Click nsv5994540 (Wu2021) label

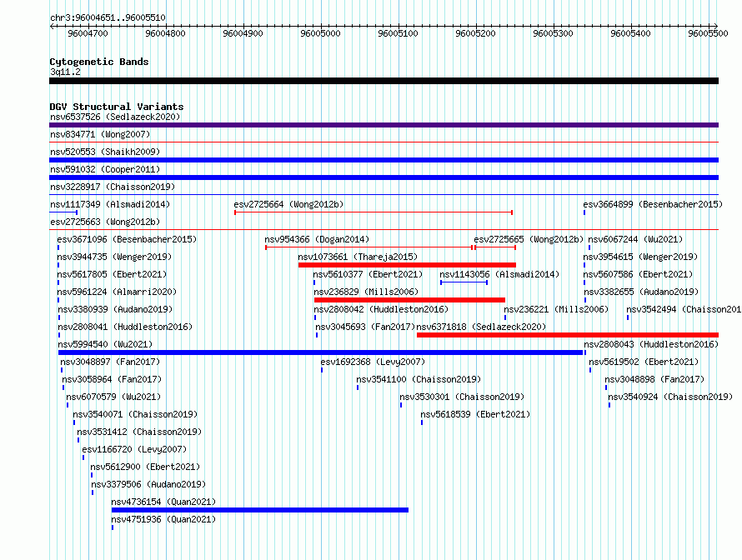[105, 344]
